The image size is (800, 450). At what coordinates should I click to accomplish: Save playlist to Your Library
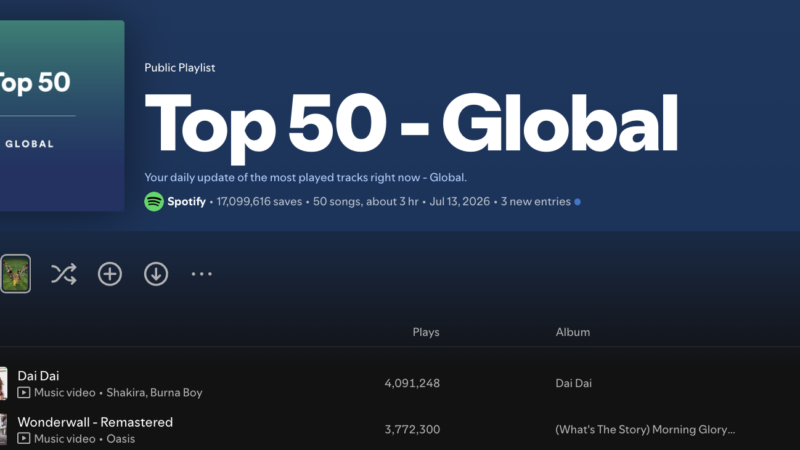110,274
